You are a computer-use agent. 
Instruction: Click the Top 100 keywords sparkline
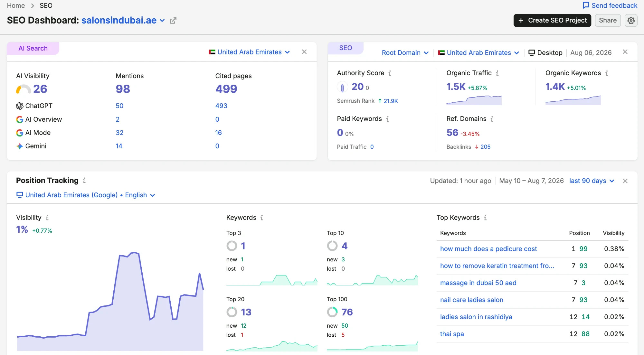click(372, 346)
